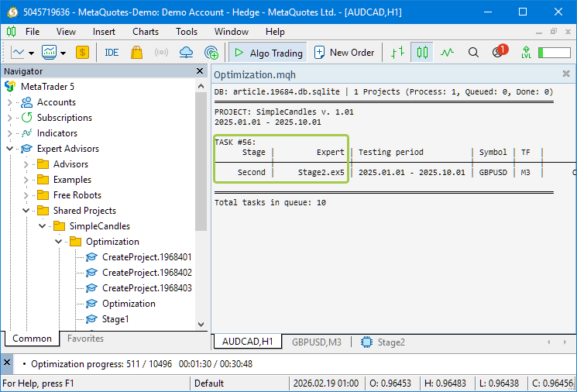Open the VPS cloud hosting icon
This screenshot has height=392, width=577.
coord(186,52)
